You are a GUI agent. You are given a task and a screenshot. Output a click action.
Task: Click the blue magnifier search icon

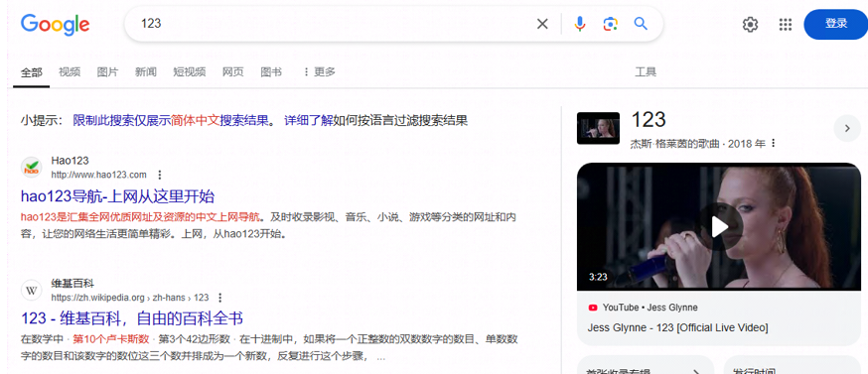[x=641, y=23]
